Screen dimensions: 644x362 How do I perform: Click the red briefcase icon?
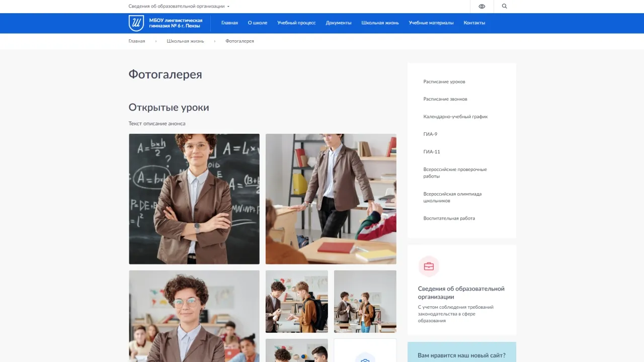429,266
